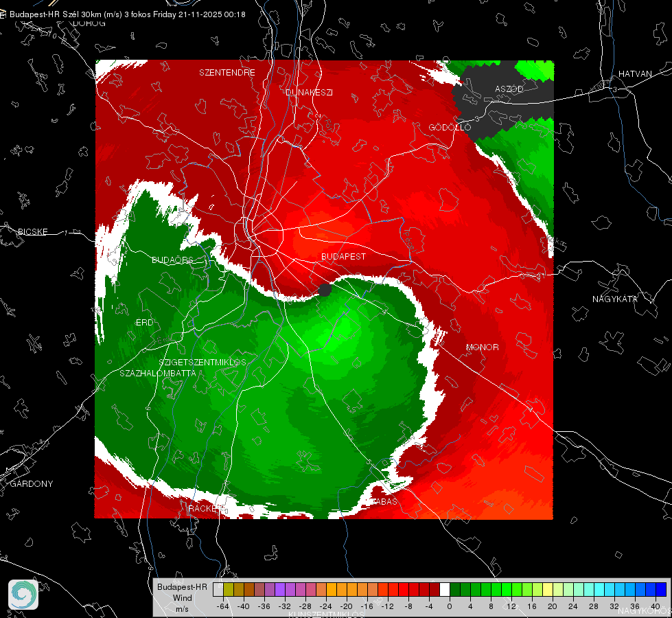Viewport: 672px width, 618px height.
Task: Click the dark radar site marker near Budapest
Action: click(x=325, y=290)
